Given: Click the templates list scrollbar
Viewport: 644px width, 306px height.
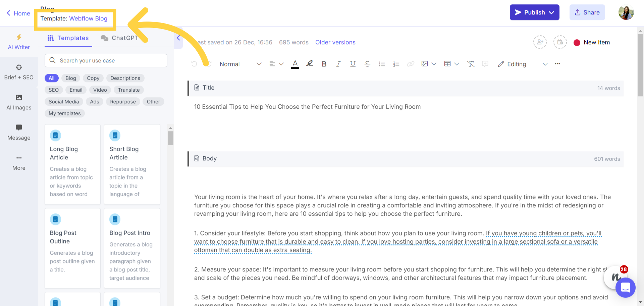Looking at the screenshot, I should [170, 138].
